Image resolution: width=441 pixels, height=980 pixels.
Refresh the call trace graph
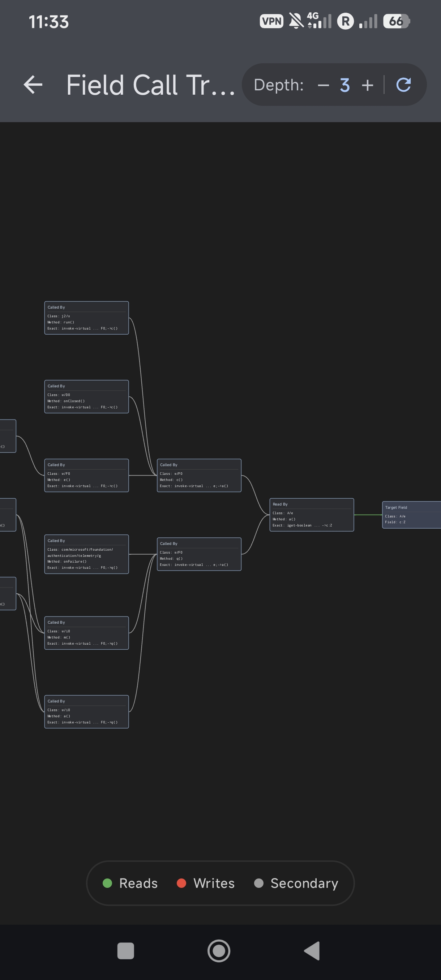(x=404, y=85)
